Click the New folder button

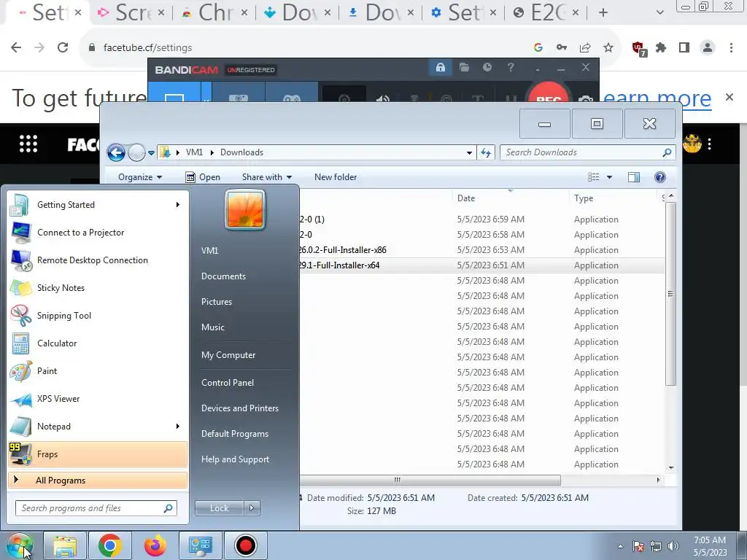(x=336, y=177)
